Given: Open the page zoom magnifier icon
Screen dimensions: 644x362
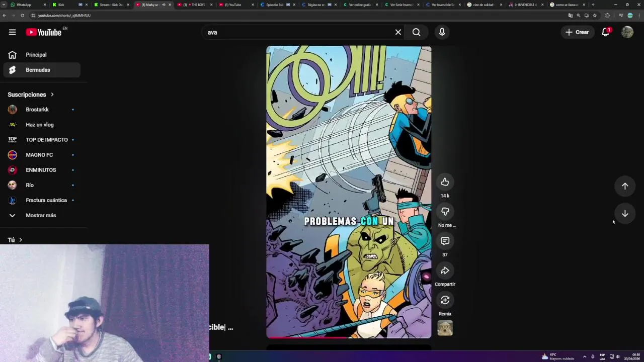Looking at the screenshot, I should [578, 16].
